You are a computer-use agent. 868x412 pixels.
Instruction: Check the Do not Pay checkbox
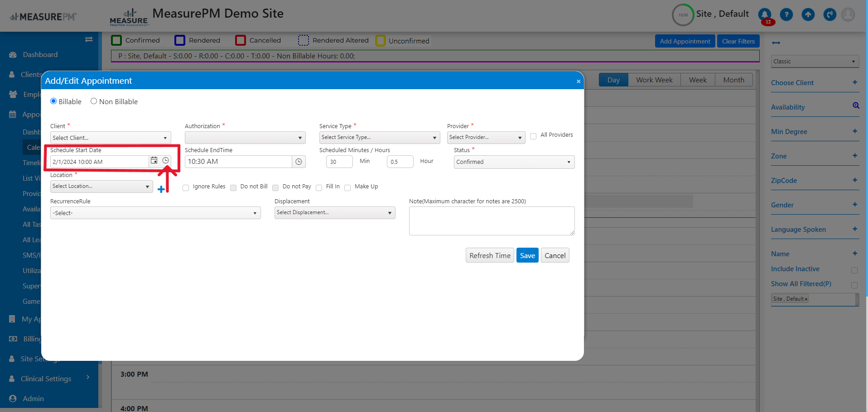pyautogui.click(x=275, y=187)
